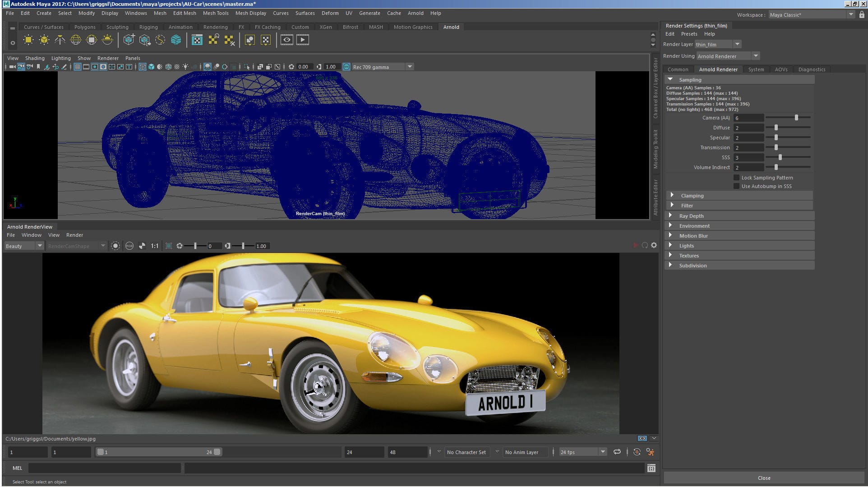Image resolution: width=868 pixels, height=487 pixels.
Task: Toggle visibility of Sampling rollout
Action: (671, 79)
